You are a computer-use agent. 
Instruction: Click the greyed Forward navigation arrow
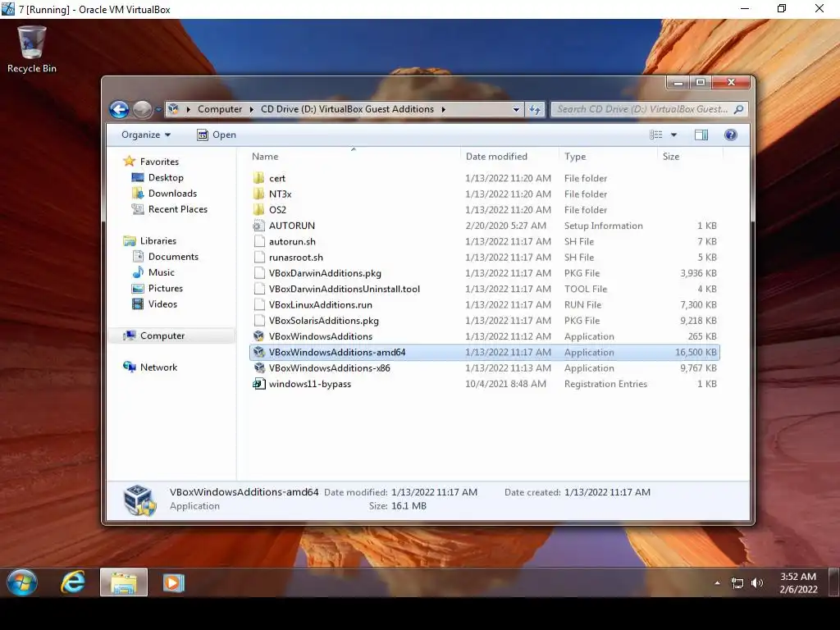(143, 109)
